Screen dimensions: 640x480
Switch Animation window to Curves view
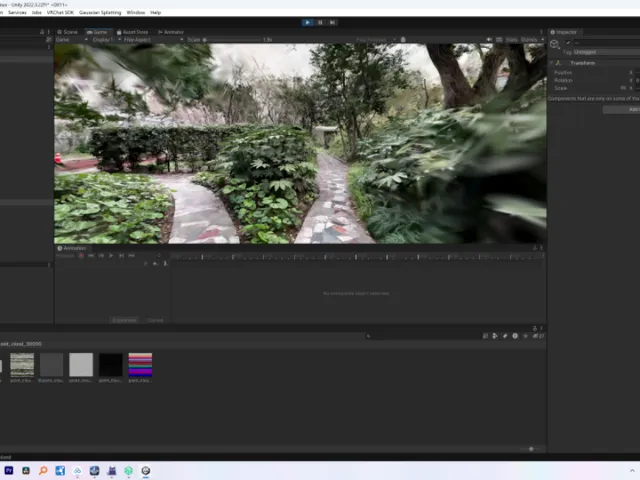coord(155,320)
